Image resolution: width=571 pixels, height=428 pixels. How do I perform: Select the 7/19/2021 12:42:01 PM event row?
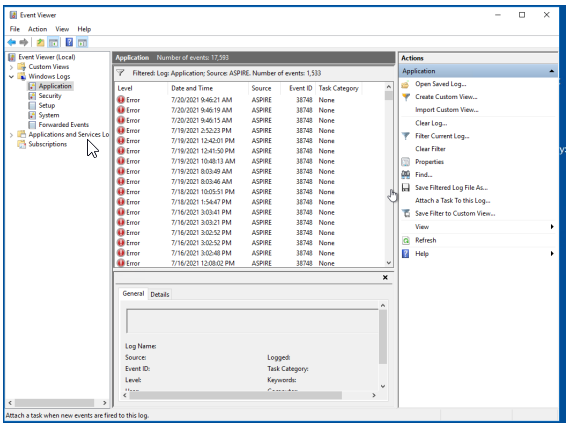[249, 141]
